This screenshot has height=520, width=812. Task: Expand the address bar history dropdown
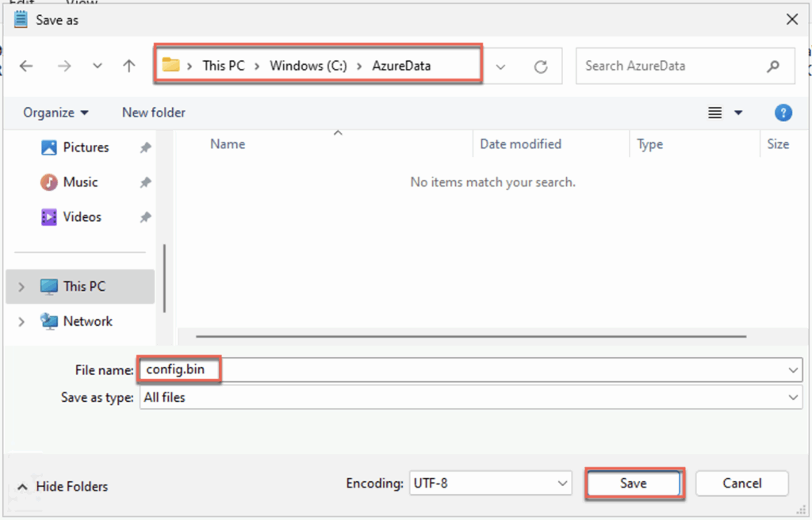tap(500, 67)
